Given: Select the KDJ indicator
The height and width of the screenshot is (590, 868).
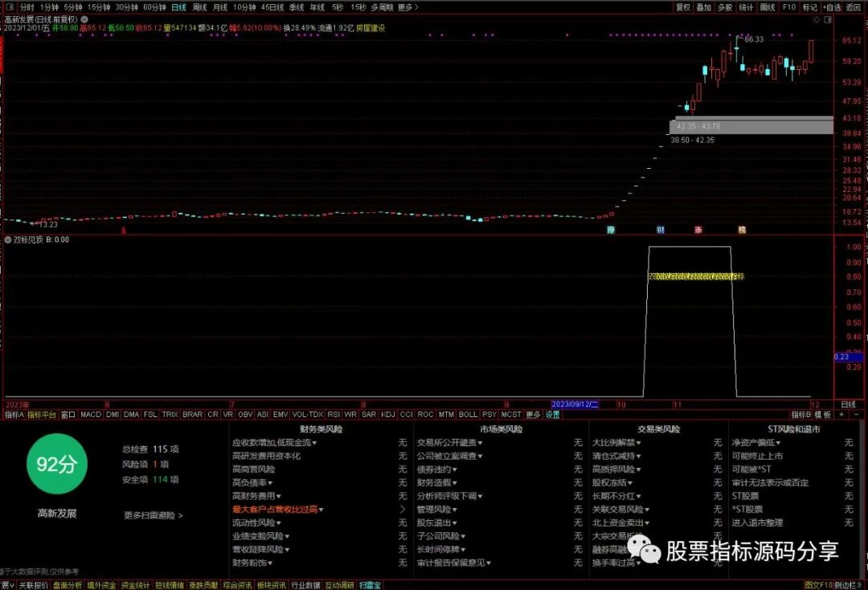Looking at the screenshot, I should 388,415.
